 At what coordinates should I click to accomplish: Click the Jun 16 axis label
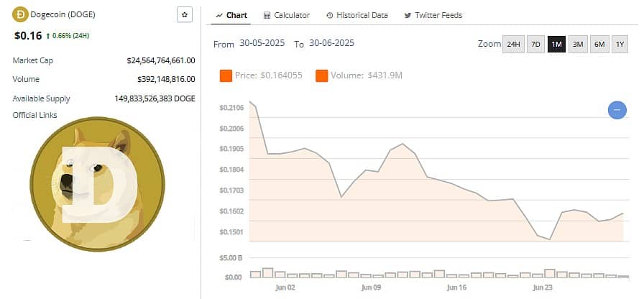click(x=456, y=287)
